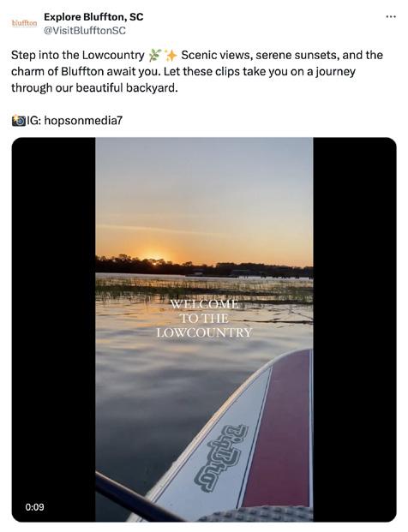Click the 0:09 video duration badge

pyautogui.click(x=34, y=507)
